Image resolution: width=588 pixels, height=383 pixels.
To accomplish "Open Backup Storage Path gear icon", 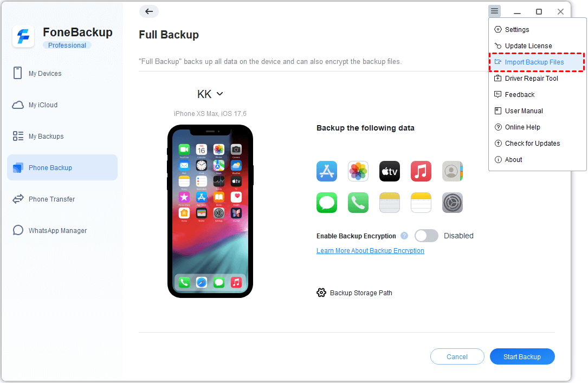I will pos(321,293).
